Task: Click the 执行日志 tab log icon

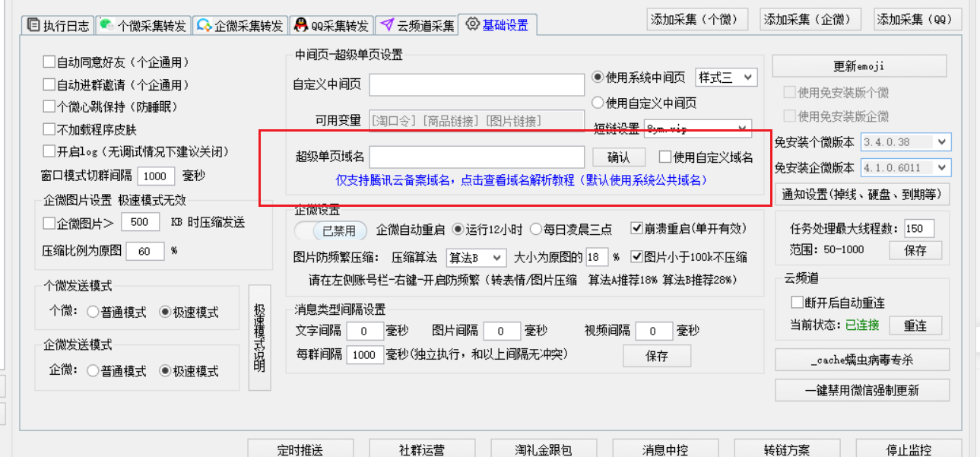Action: [33, 25]
